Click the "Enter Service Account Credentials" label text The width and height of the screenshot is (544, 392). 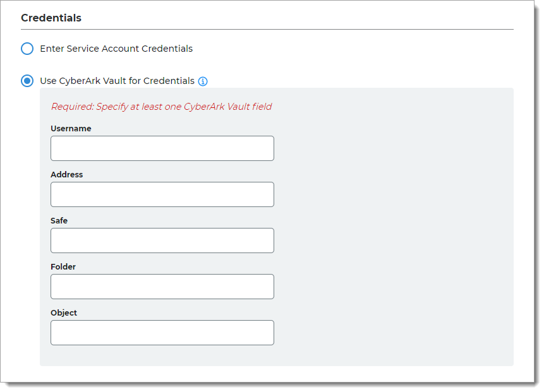click(116, 49)
